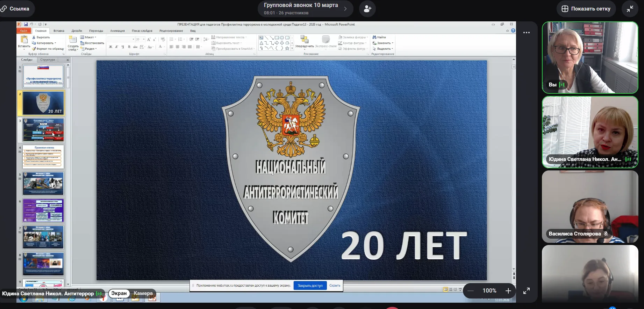Switch to Дизайн ribbon tab
The height and width of the screenshot is (309, 644).
point(77,31)
